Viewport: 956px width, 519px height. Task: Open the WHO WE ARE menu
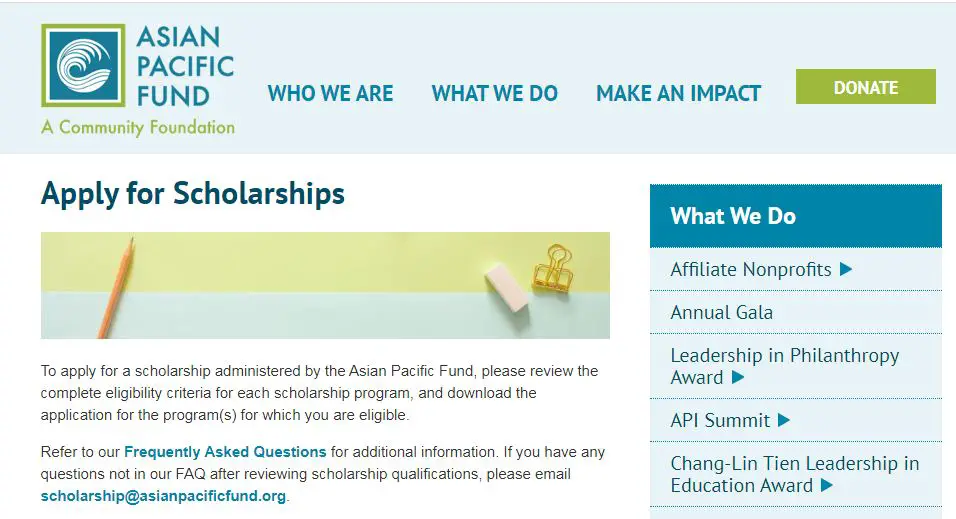pyautogui.click(x=330, y=94)
